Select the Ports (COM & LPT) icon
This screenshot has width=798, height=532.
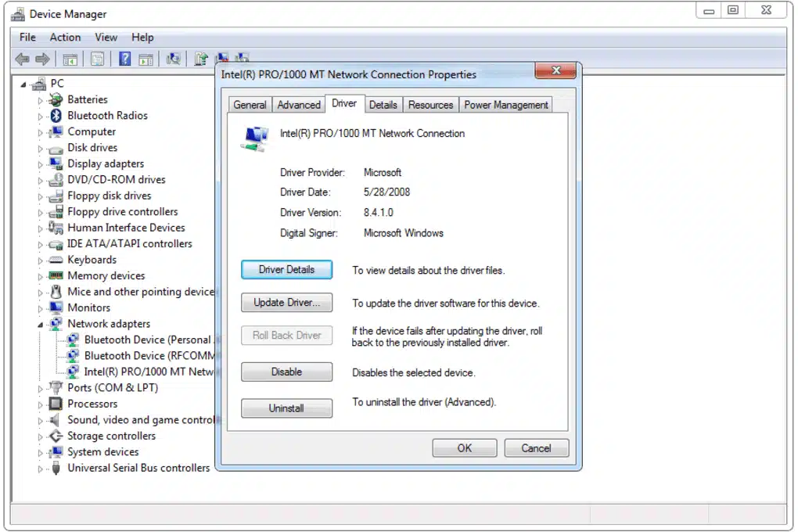56,387
